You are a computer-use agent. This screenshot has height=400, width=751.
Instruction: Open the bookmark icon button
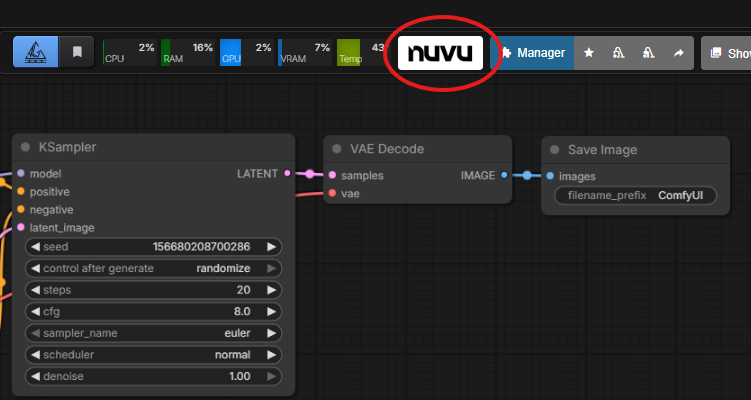pyautogui.click(x=77, y=52)
